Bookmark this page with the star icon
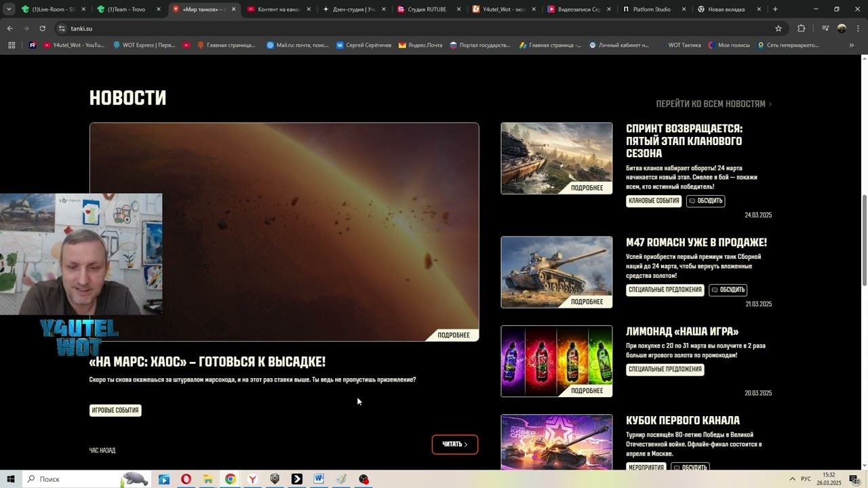868x488 pixels. click(x=778, y=28)
